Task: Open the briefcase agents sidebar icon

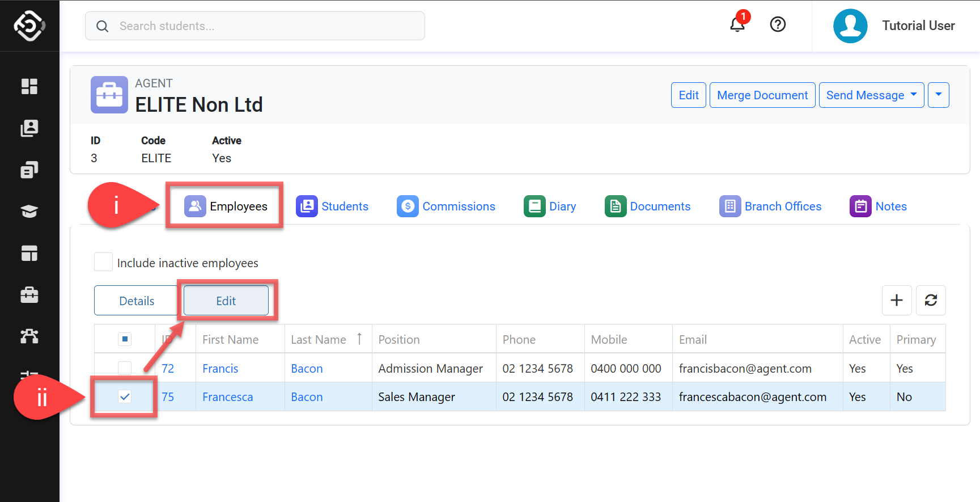Action: coord(29,295)
